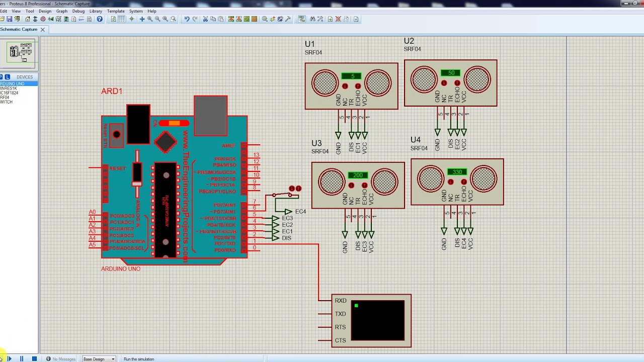Click the Zoom To Area icon
This screenshot has height=362, width=644.
[x=173, y=19]
